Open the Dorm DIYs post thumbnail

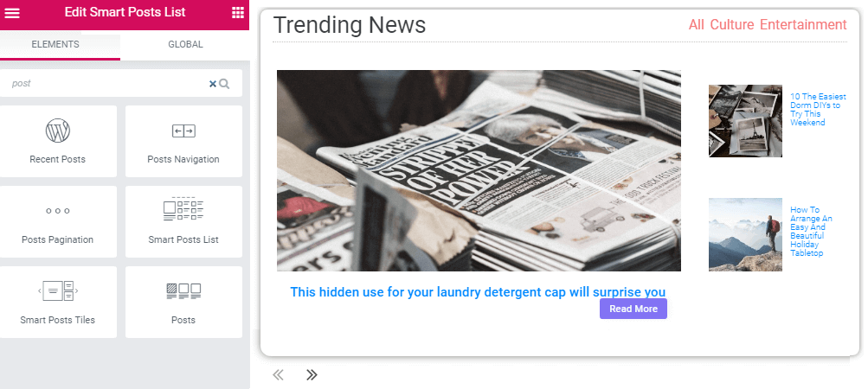745,121
